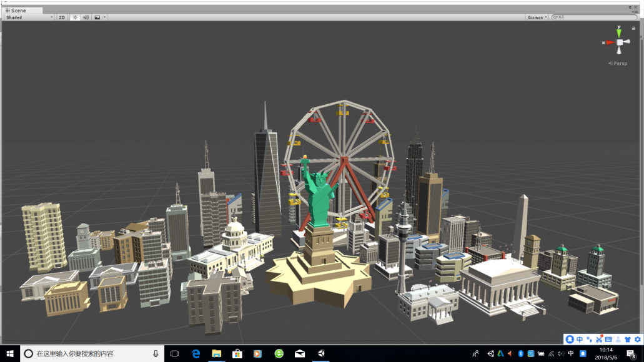Toggle scene lighting sun button
This screenshot has height=362, width=644.
[x=75, y=17]
